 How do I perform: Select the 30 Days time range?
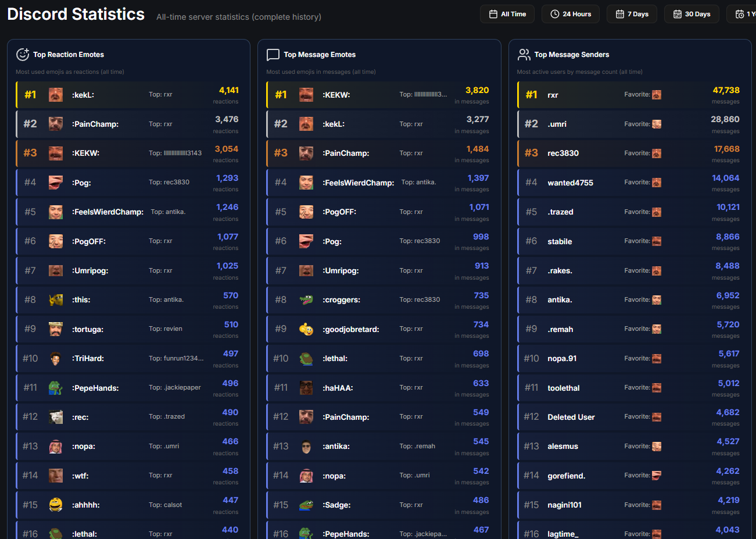691,14
